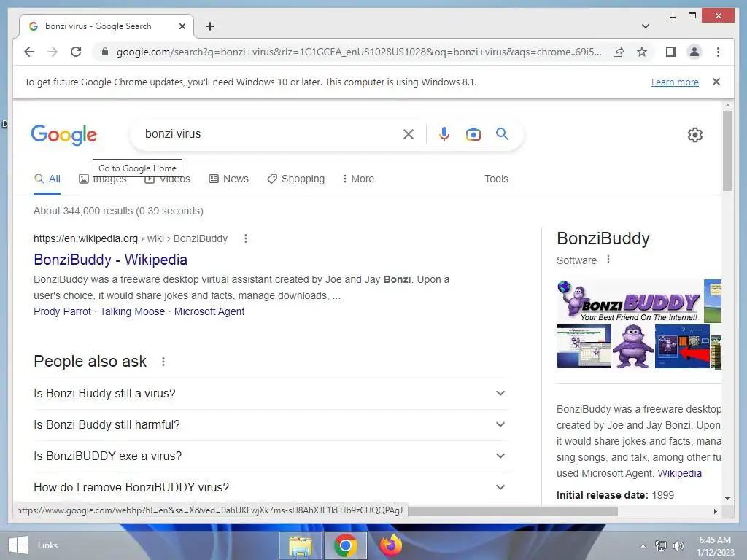747x560 pixels.
Task: Open the People also ask options dots
Action: pyautogui.click(x=163, y=362)
